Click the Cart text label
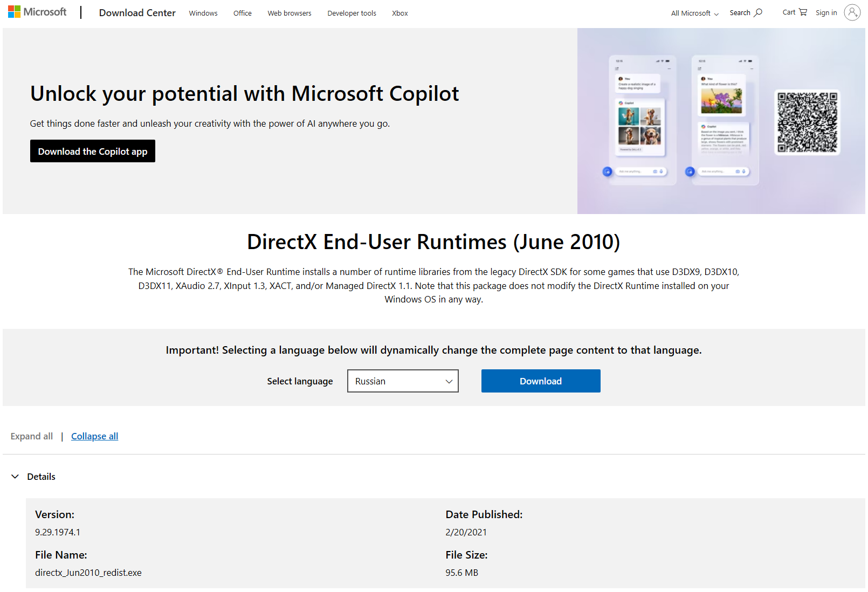Image resolution: width=868 pixels, height=592 pixels. click(789, 12)
